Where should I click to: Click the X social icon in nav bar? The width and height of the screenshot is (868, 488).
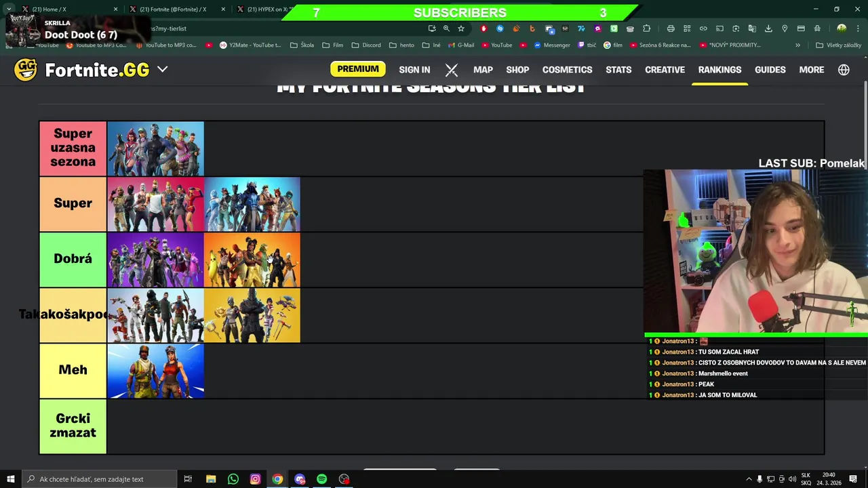pyautogui.click(x=452, y=70)
